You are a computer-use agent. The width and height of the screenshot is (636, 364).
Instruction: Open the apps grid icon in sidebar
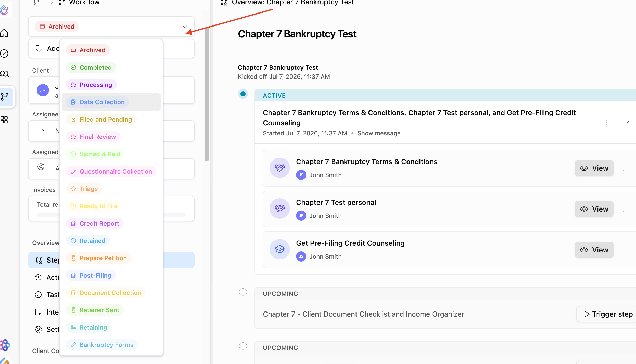4,120
